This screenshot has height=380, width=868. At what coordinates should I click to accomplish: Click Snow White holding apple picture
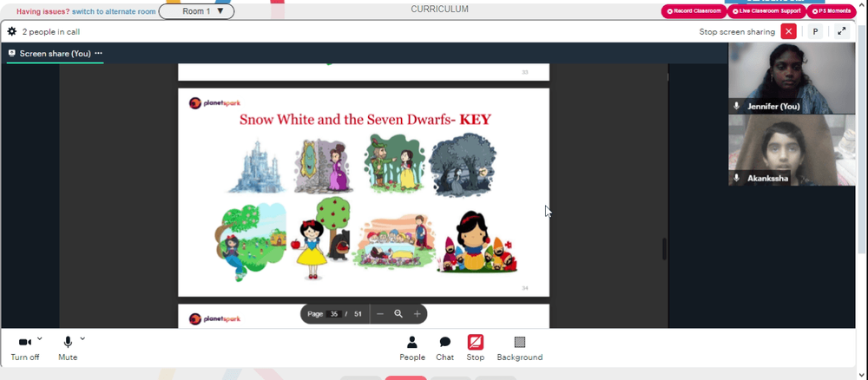point(321,239)
